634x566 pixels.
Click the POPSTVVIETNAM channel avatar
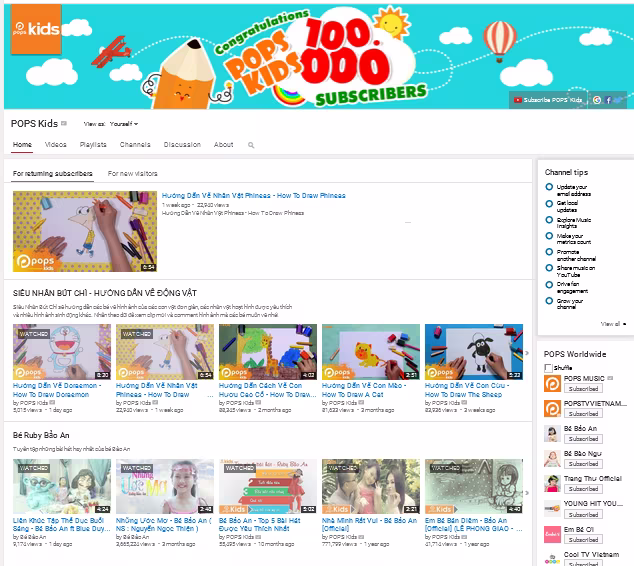click(552, 409)
